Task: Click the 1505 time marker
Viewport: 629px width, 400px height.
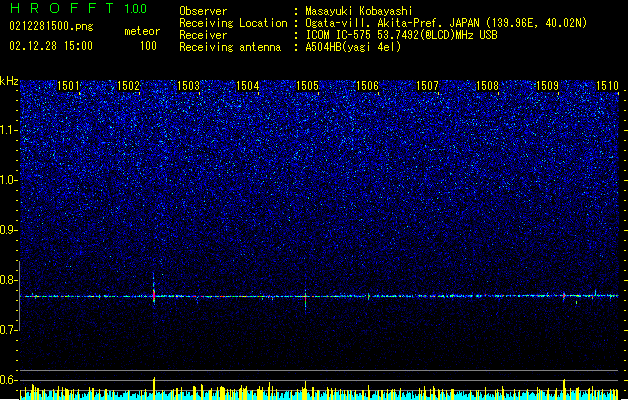Action: 307,85
